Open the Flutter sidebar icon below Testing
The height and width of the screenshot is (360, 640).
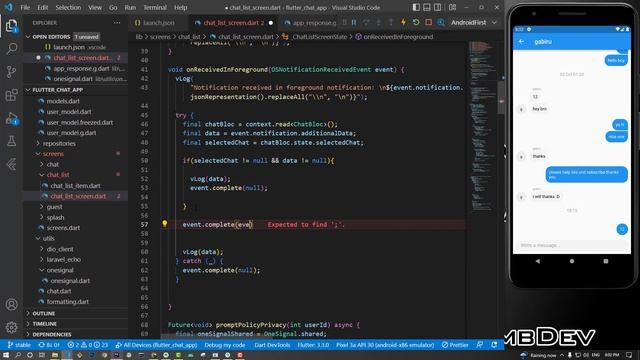[11, 164]
